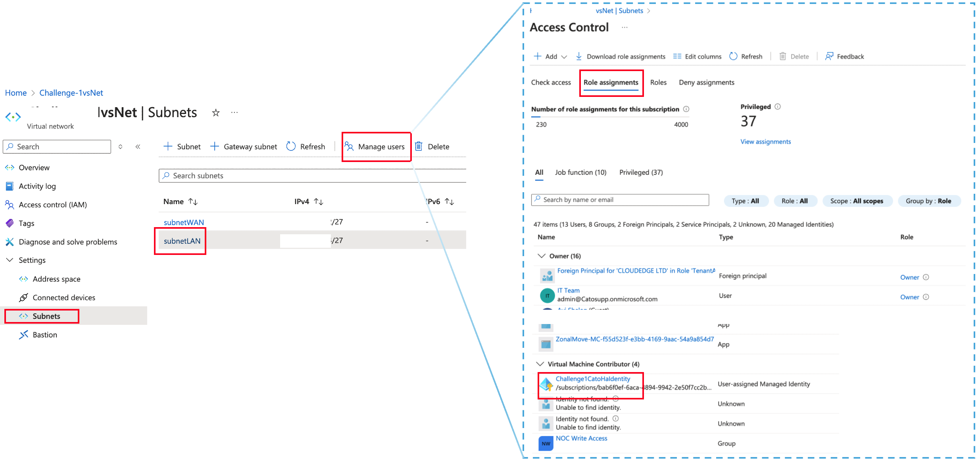Refresh the Access Control list

[x=746, y=56]
